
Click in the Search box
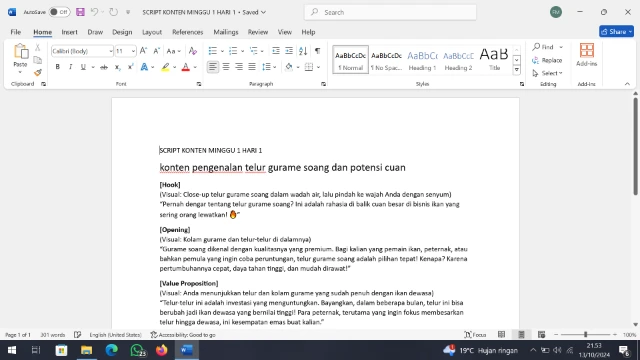point(390,12)
